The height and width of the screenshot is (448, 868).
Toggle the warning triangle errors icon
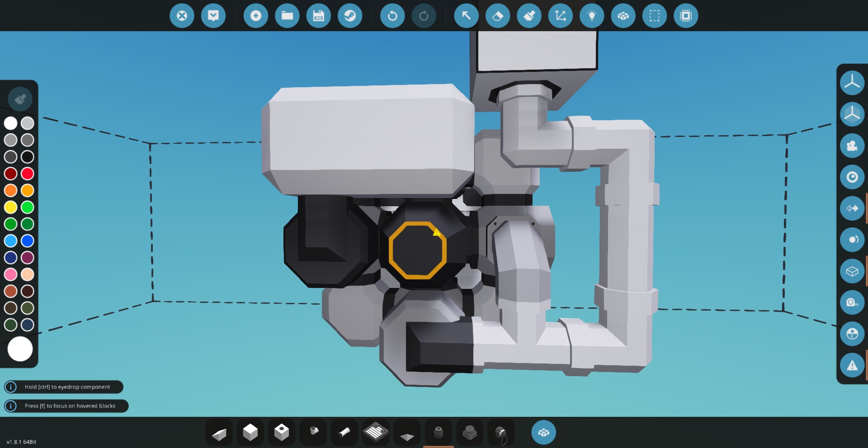tap(852, 365)
